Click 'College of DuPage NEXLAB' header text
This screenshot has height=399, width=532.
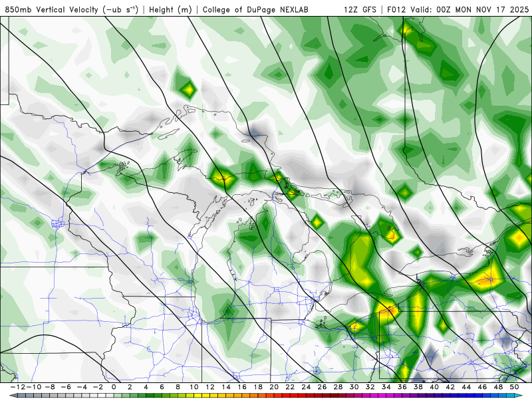pos(255,9)
